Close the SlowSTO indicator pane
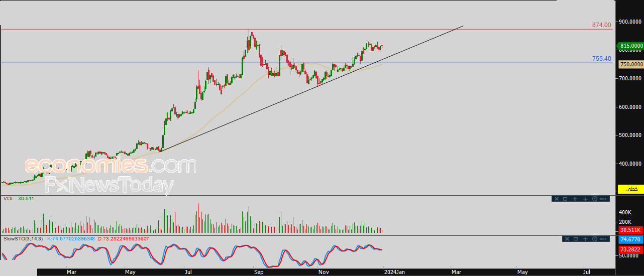This screenshot has height=276, width=644. [x=567, y=239]
